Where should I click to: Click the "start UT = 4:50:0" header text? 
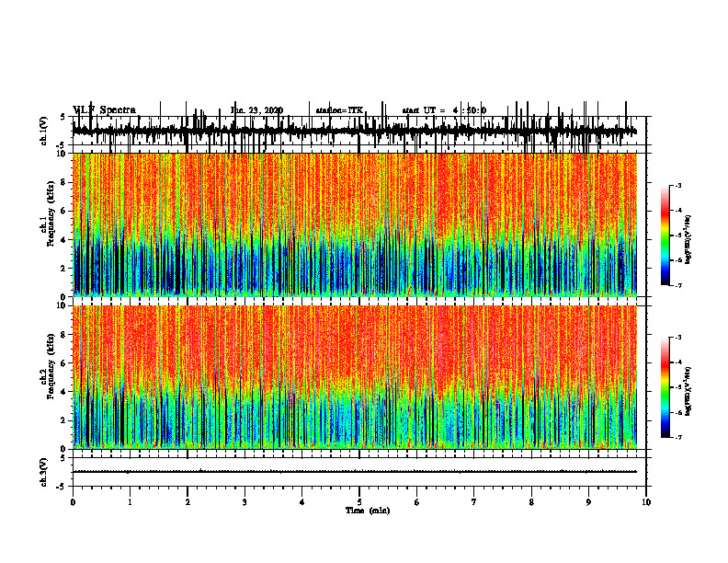tap(444, 110)
